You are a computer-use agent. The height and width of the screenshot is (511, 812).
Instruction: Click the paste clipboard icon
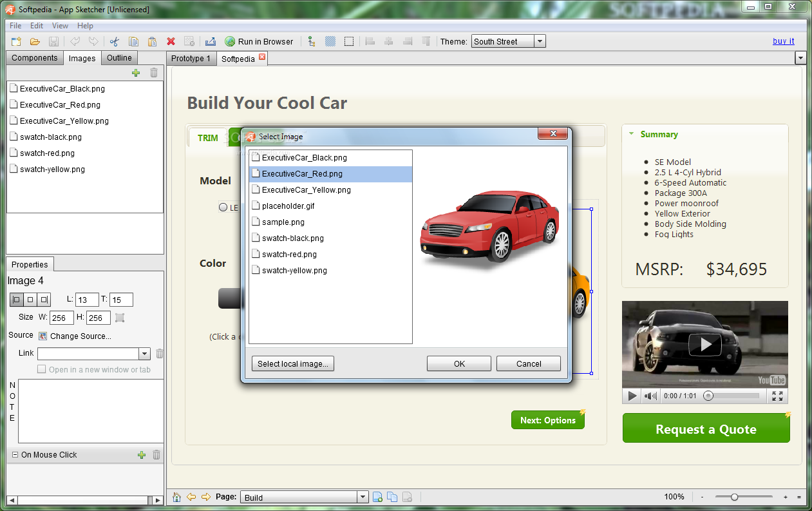[152, 41]
